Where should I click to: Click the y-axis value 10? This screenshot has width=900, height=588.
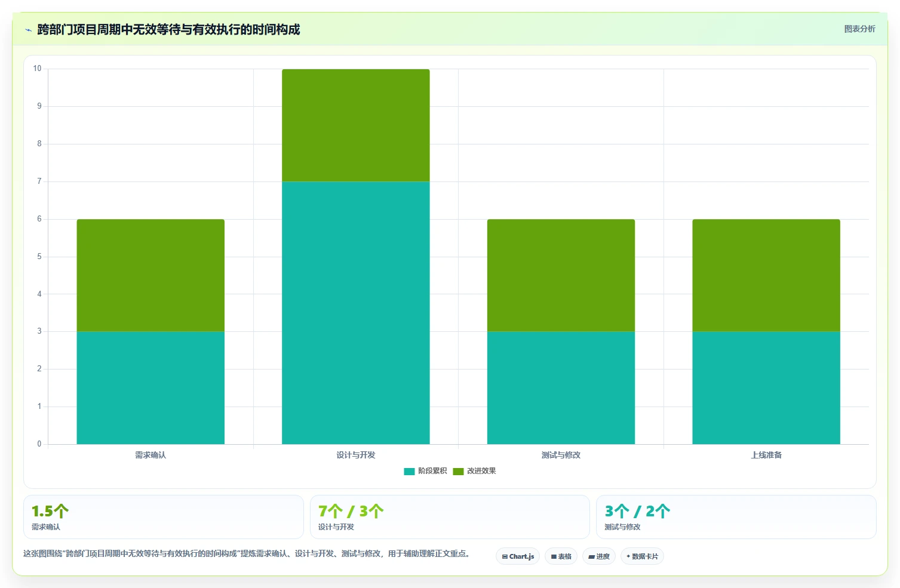(x=37, y=69)
